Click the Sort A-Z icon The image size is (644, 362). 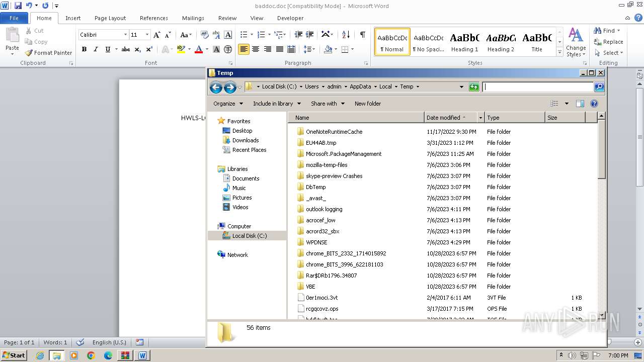pos(346,35)
